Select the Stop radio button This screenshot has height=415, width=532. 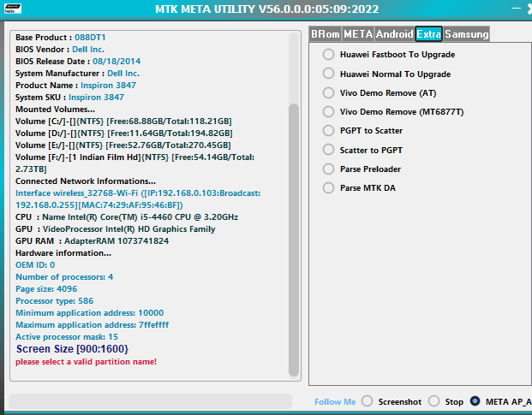coord(445,401)
